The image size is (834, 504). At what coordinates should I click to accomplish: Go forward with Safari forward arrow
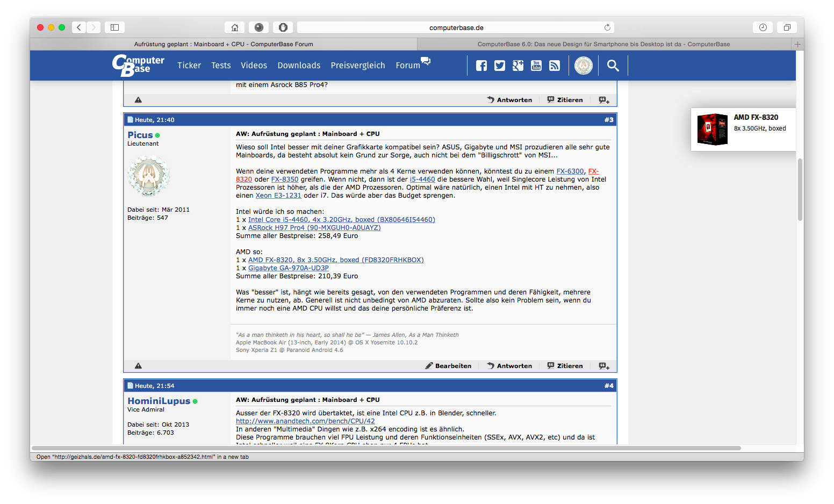point(94,27)
